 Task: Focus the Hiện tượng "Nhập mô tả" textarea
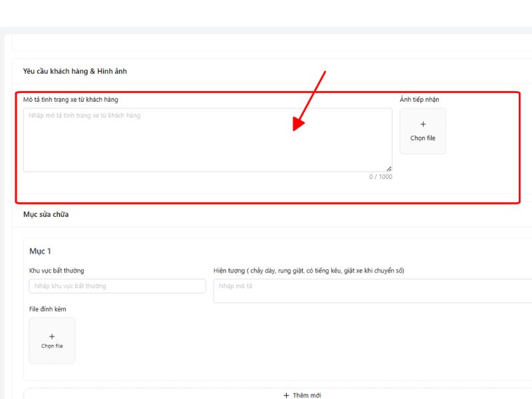tap(372, 291)
